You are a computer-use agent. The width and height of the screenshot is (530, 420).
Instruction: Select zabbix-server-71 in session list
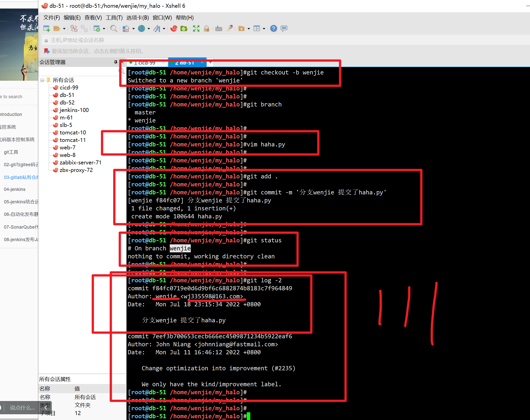tap(80, 162)
